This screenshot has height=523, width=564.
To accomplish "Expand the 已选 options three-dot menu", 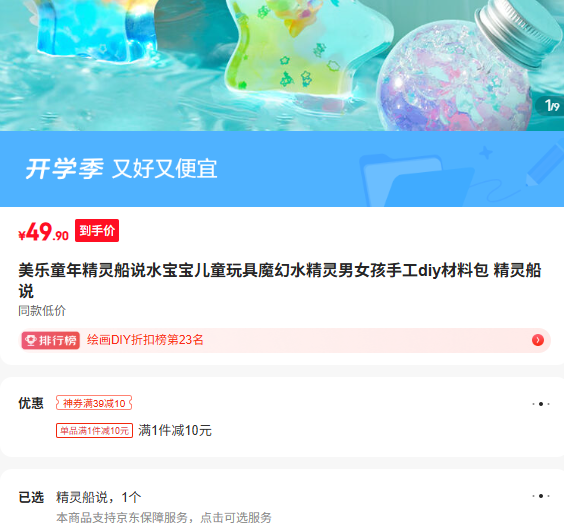I will point(541,496).
